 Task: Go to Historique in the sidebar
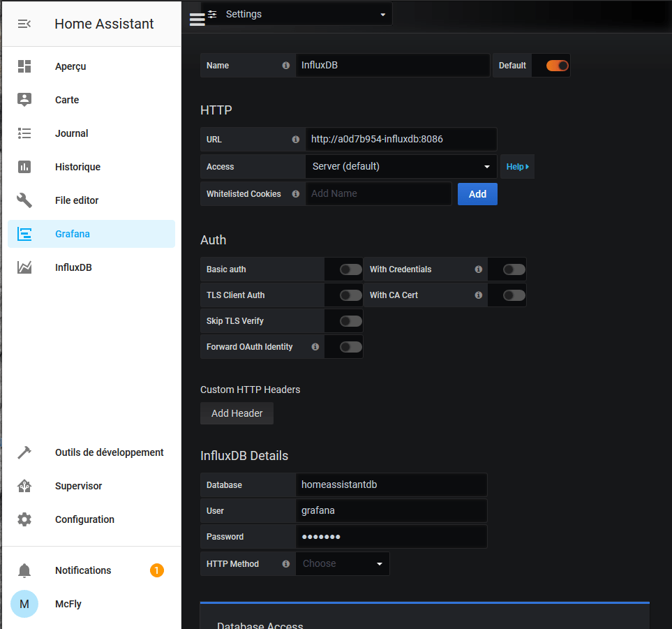77,167
